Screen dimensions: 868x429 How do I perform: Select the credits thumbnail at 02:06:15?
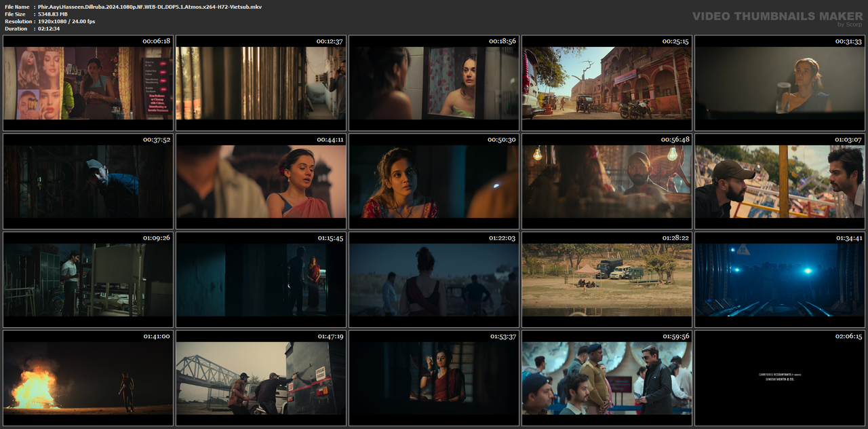pyautogui.click(x=780, y=378)
